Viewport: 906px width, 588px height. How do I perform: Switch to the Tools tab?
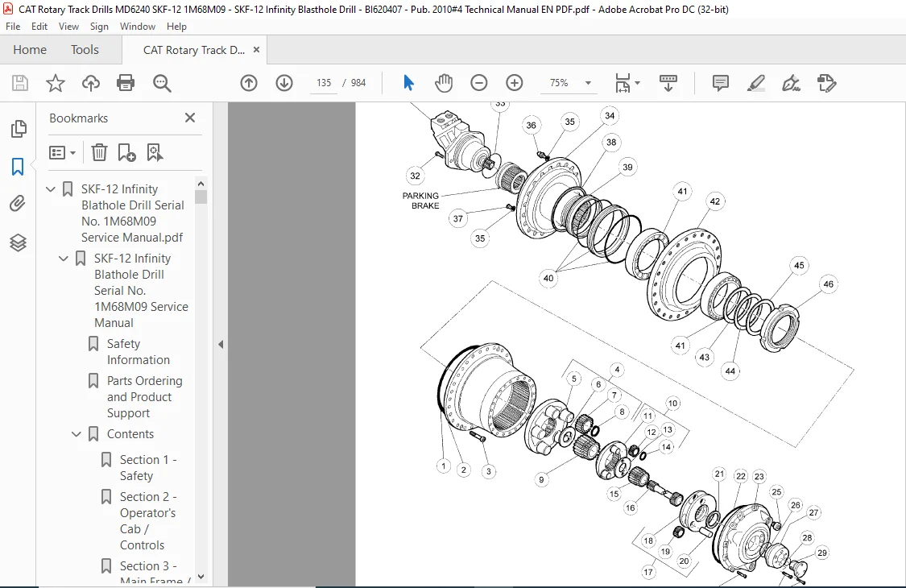tap(85, 50)
